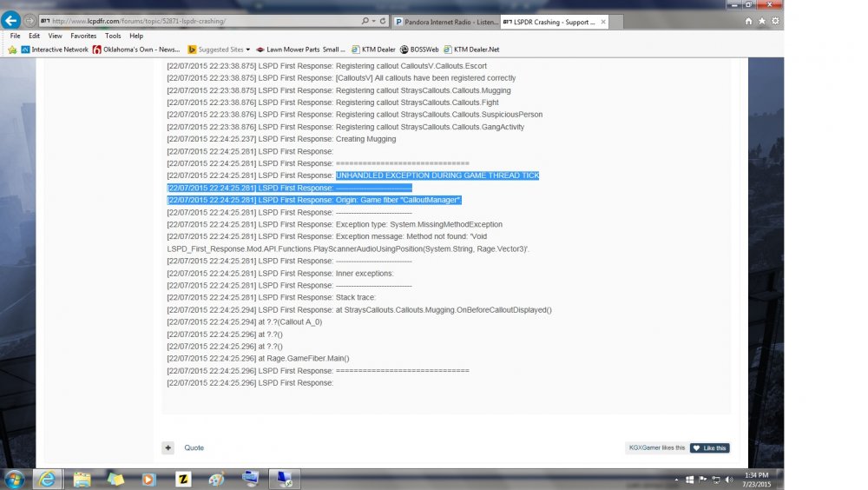This screenshot has width=868, height=490.
Task: Expand the Suggested Sites dropdown
Action: [248, 50]
